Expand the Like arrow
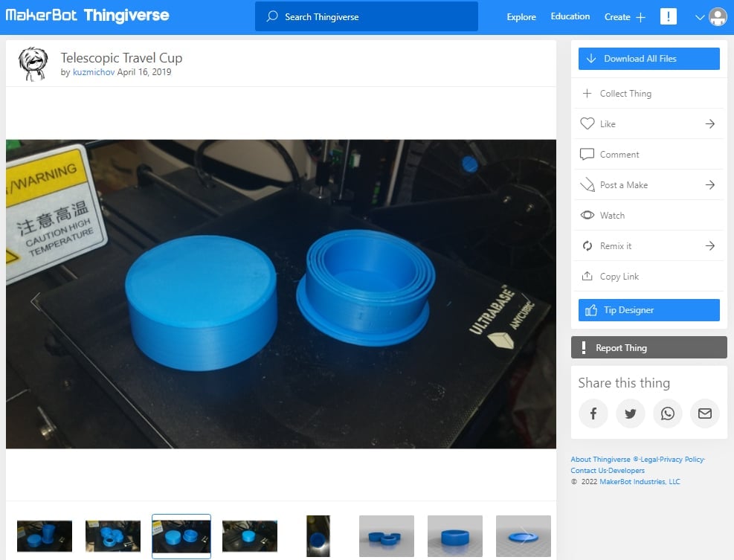The height and width of the screenshot is (560, 734). click(709, 123)
